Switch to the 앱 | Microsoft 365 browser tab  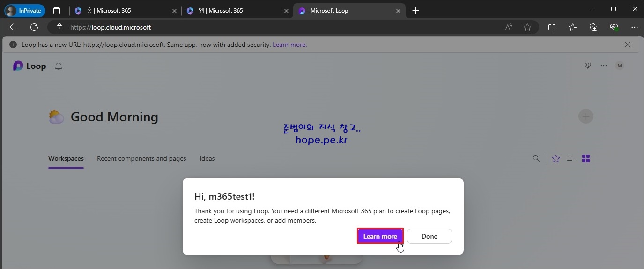(x=237, y=11)
